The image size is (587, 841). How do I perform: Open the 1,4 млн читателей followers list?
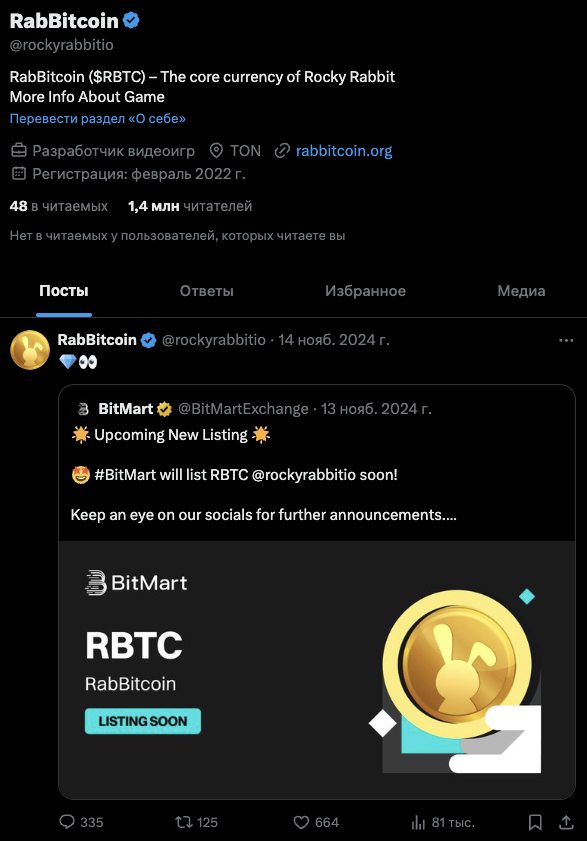pyautogui.click(x=190, y=206)
